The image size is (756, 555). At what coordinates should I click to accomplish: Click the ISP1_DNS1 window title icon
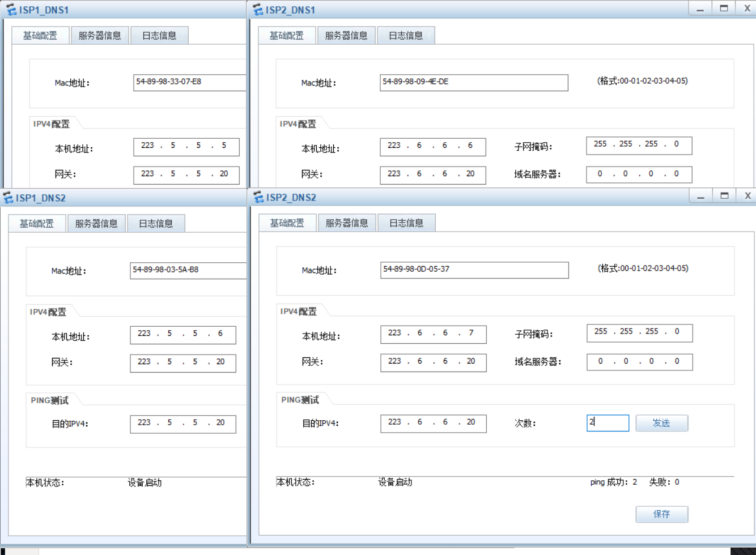point(11,10)
